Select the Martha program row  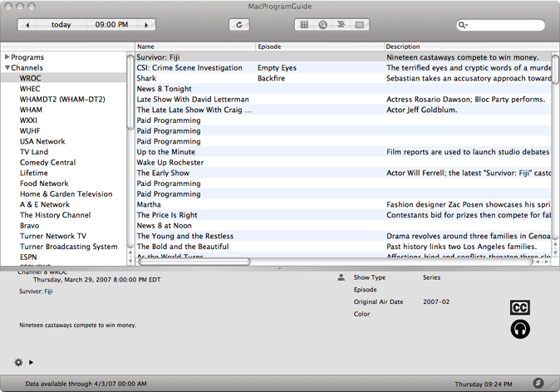pyautogui.click(x=343, y=204)
